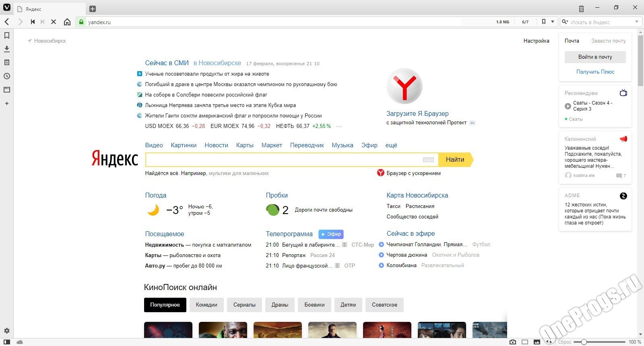Go back with the Back arrow
644x346 pixels.
pyautogui.click(x=7, y=22)
